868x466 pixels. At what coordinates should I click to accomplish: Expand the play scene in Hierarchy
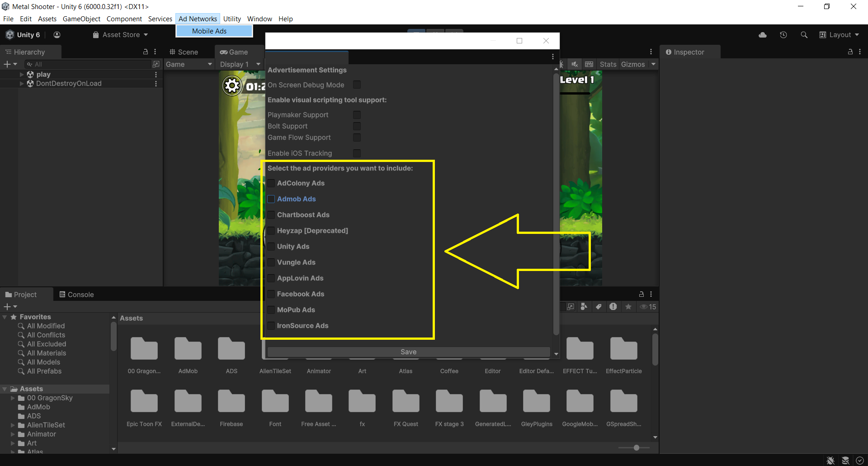click(x=22, y=74)
